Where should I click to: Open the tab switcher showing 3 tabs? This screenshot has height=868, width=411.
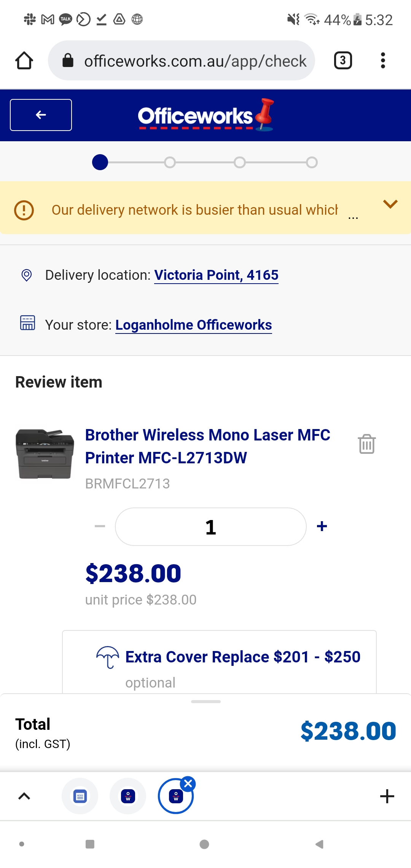point(342,61)
